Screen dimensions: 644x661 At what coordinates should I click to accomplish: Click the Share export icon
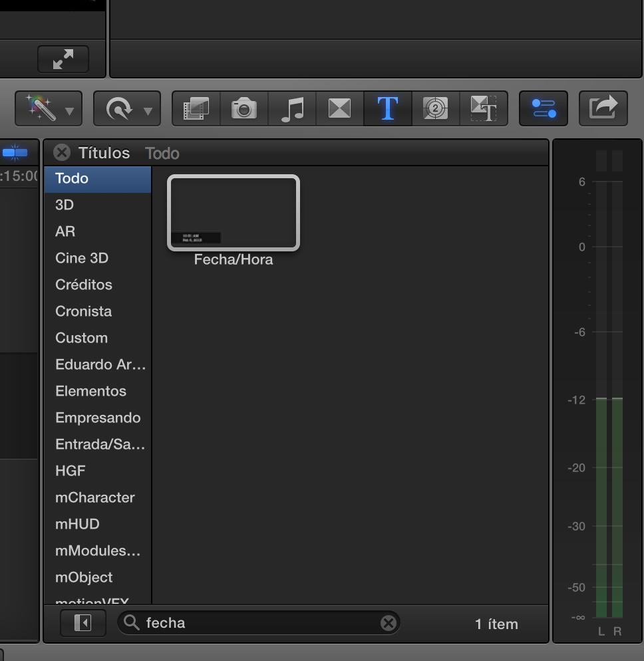603,108
